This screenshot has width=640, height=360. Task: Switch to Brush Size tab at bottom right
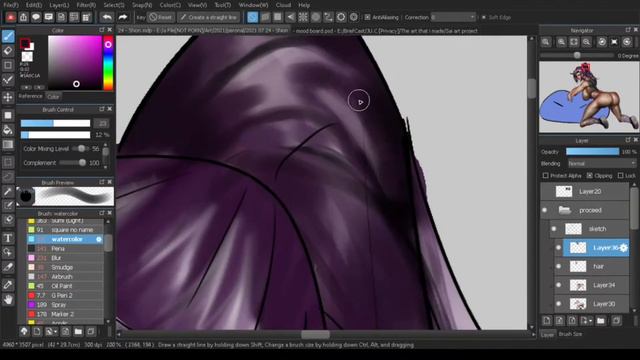point(570,334)
